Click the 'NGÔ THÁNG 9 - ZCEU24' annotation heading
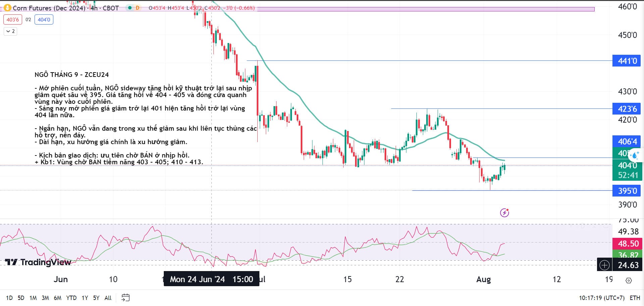The image size is (644, 306). (71, 75)
